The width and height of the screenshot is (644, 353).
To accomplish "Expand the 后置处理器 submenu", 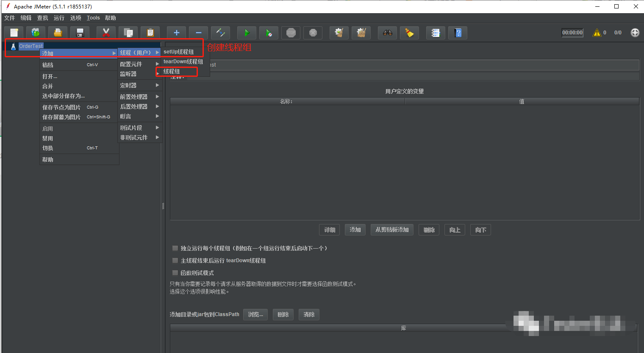I will click(x=139, y=106).
